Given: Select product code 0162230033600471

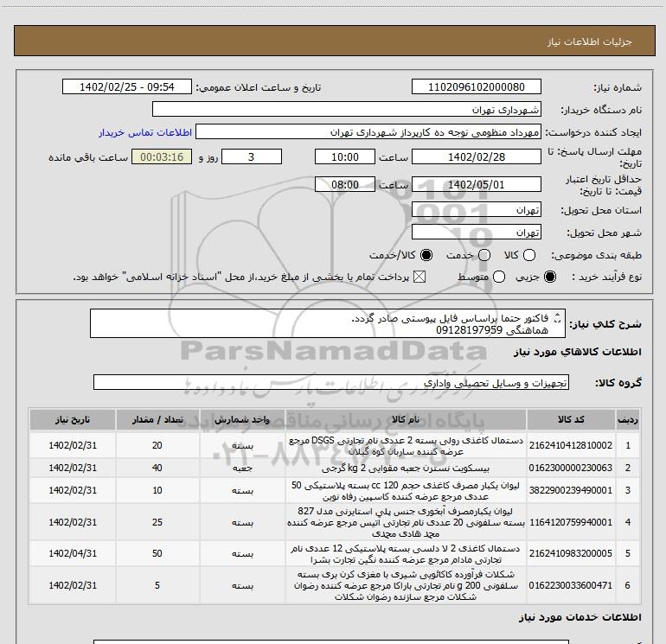Looking at the screenshot, I should 571,585.
